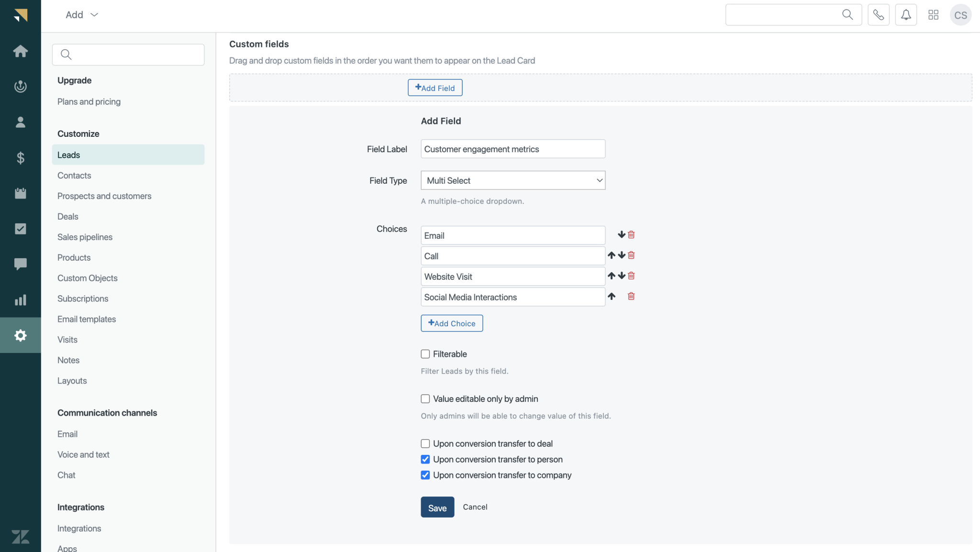
Task: Click the notifications bell icon
Action: click(905, 14)
